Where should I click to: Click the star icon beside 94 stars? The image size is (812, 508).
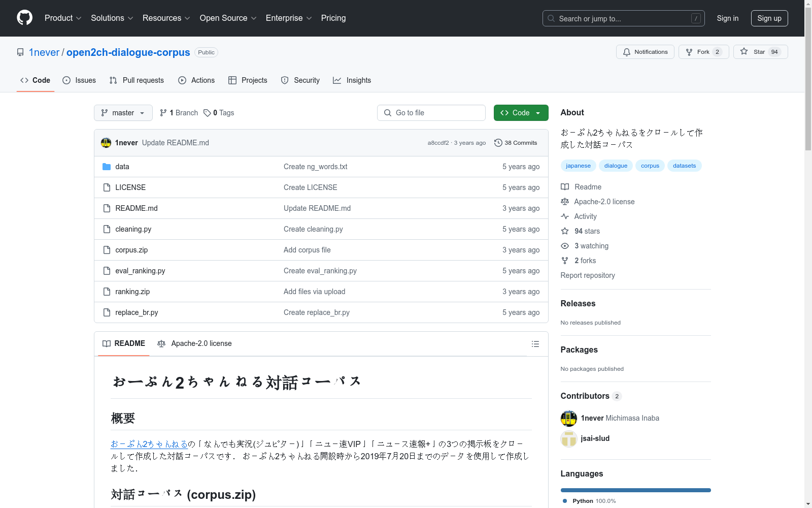pyautogui.click(x=565, y=231)
